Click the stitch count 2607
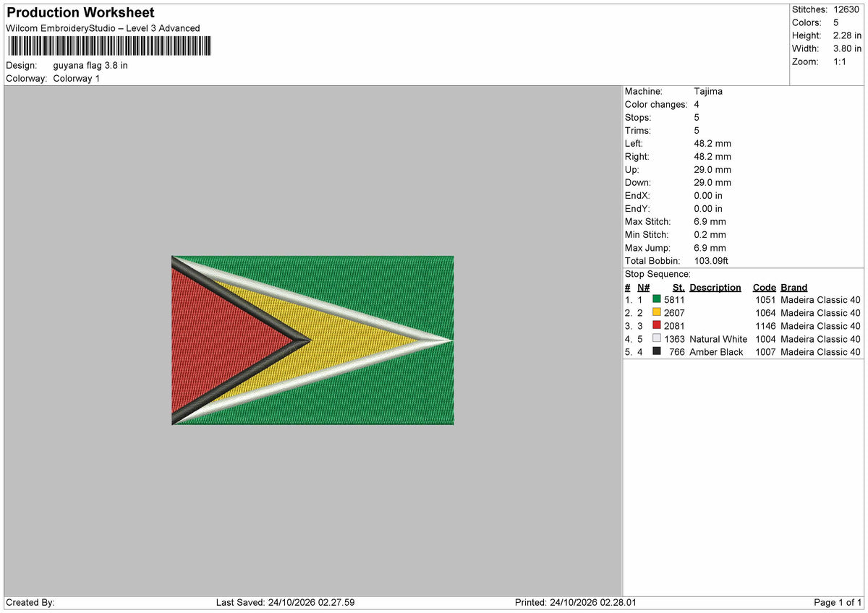The height and width of the screenshot is (613, 868). (674, 312)
